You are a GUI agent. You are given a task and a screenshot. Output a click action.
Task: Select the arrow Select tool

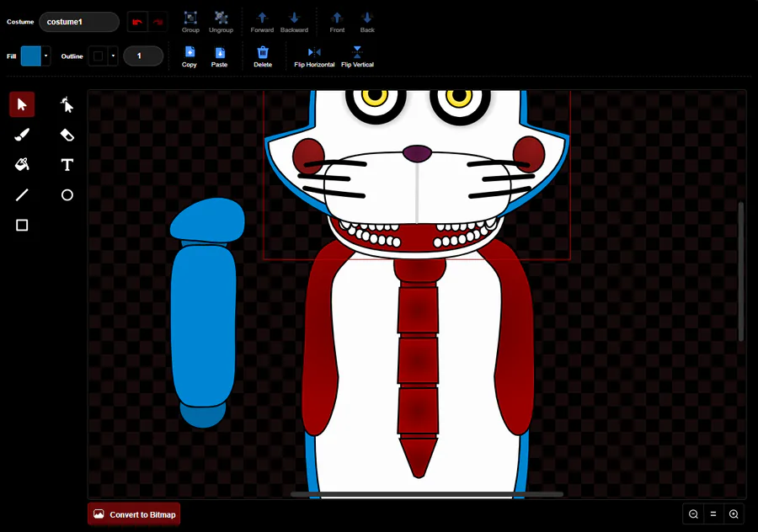coord(22,104)
